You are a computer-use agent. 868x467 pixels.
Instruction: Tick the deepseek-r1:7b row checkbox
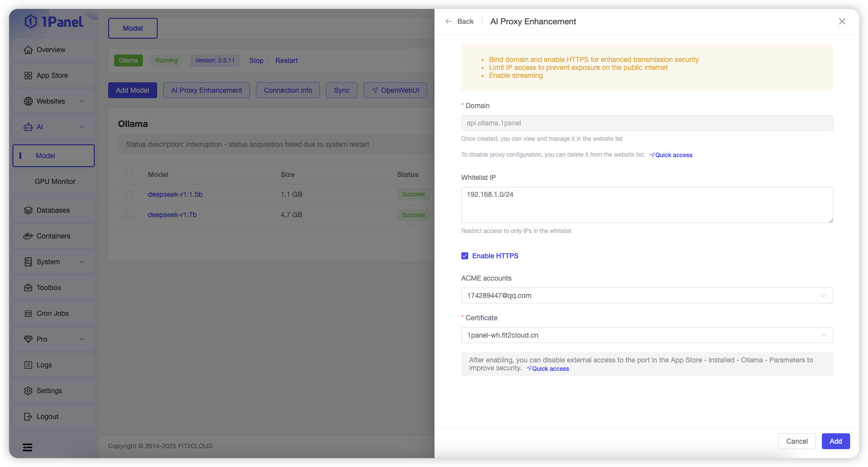pyautogui.click(x=128, y=215)
